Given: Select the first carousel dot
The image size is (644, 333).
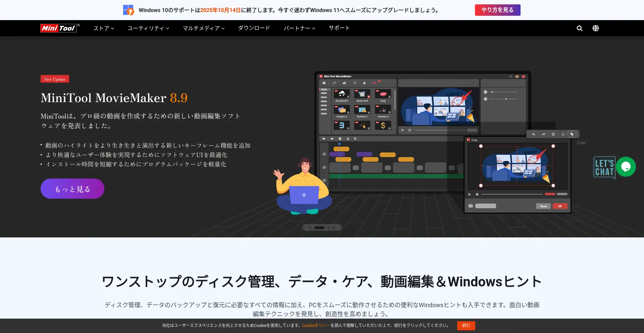Looking at the screenshot, I should pos(310,228).
